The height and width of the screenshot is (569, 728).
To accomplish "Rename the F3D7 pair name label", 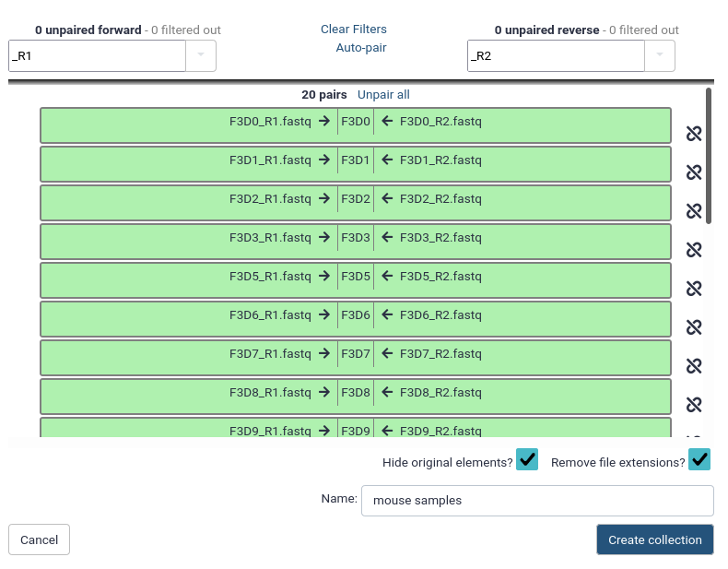I will [356, 354].
